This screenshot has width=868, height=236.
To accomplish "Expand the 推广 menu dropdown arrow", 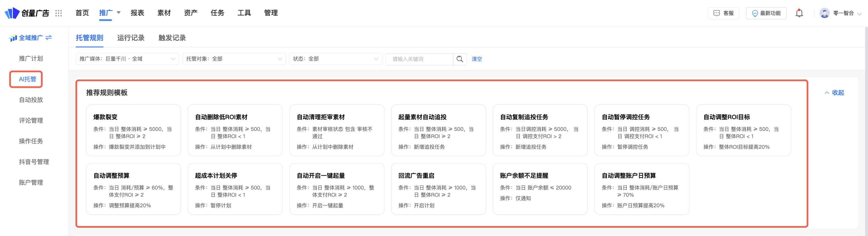I will (x=118, y=13).
